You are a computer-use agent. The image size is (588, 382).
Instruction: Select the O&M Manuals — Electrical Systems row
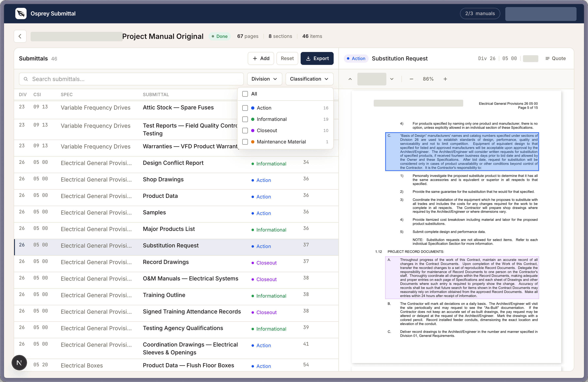pyautogui.click(x=176, y=280)
